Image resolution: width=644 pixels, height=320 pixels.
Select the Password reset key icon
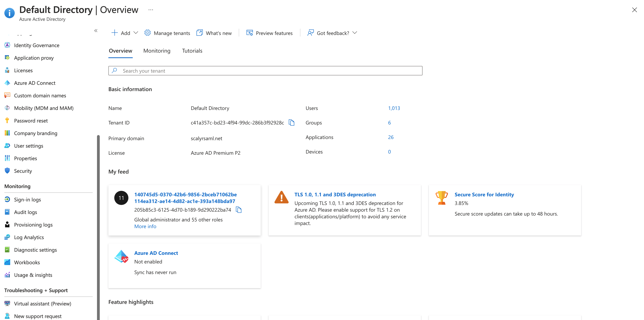coord(7,120)
